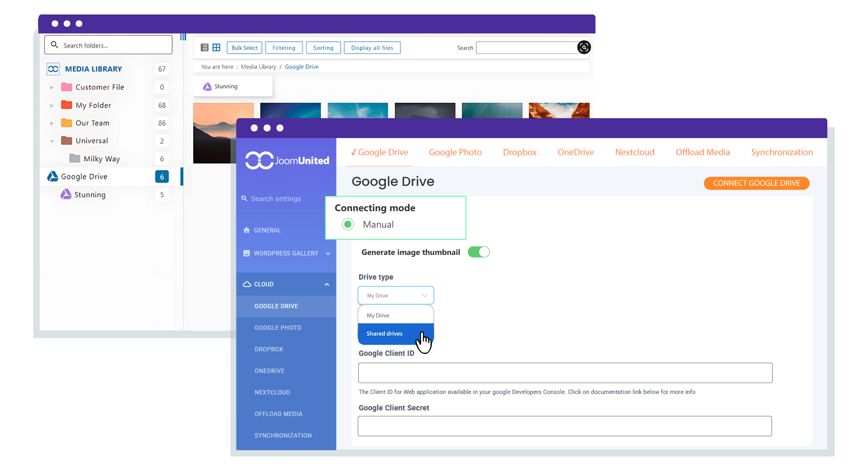
Task: Open the Synchronization tab
Action: 781,152
